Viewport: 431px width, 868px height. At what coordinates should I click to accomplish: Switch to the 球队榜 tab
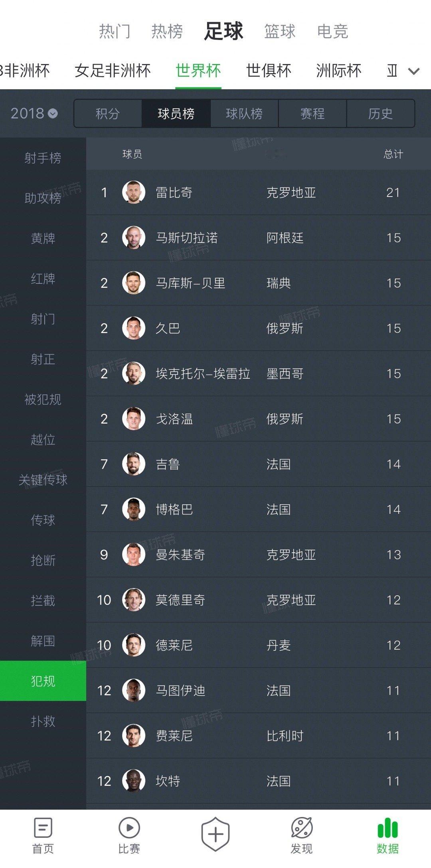click(x=244, y=114)
